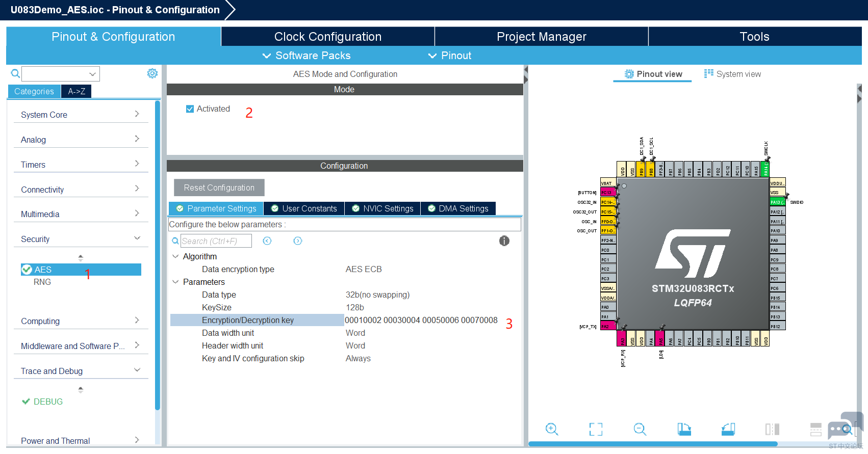
Task: Collapse the Security list with arrow handle
Action: [81, 258]
